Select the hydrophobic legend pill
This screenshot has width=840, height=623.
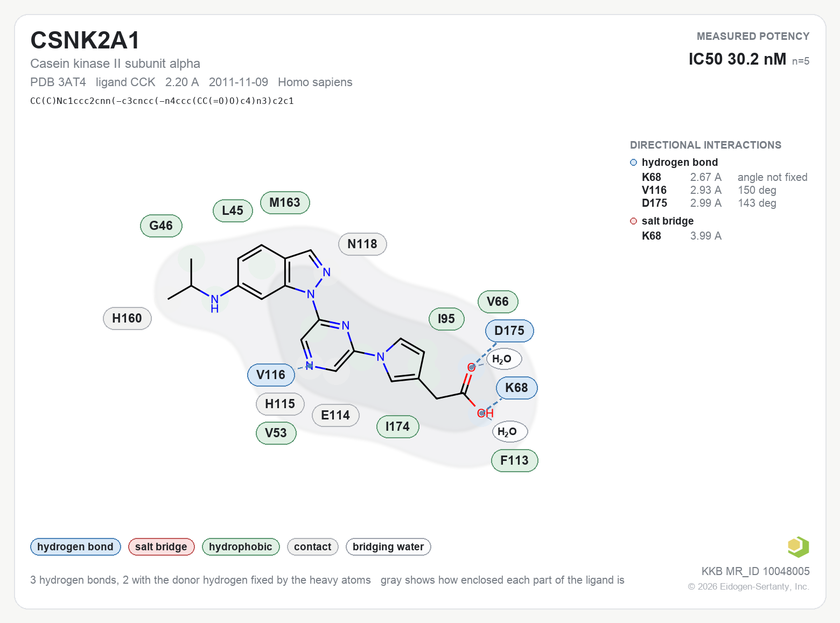coord(241,547)
